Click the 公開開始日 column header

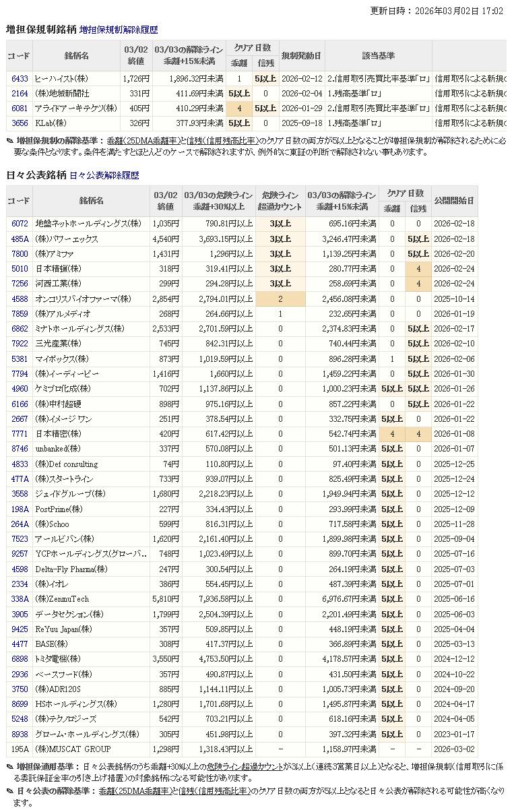[454, 201]
